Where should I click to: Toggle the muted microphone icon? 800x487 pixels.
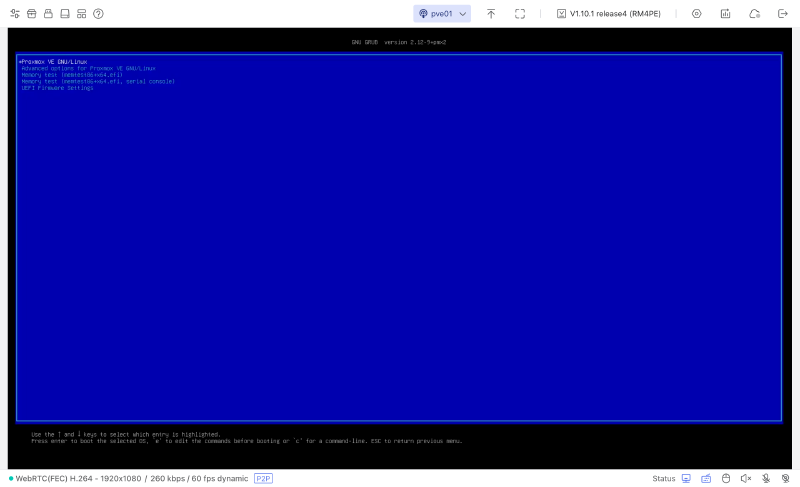766,478
